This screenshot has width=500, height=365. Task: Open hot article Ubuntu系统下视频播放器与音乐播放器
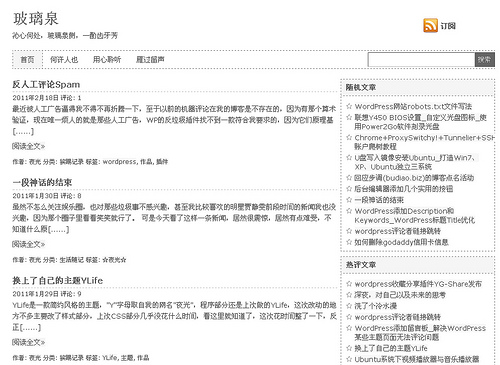click(417, 359)
